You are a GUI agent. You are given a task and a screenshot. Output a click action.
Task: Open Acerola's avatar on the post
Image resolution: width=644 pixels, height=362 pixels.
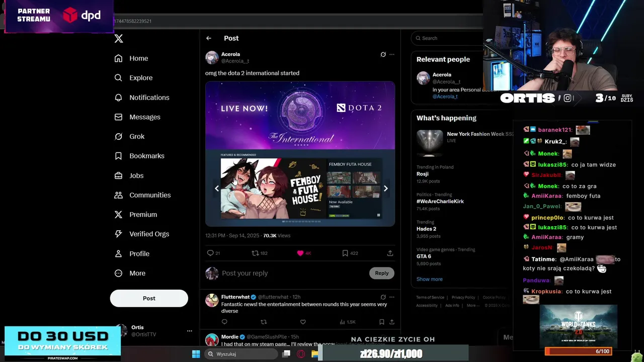tap(212, 57)
